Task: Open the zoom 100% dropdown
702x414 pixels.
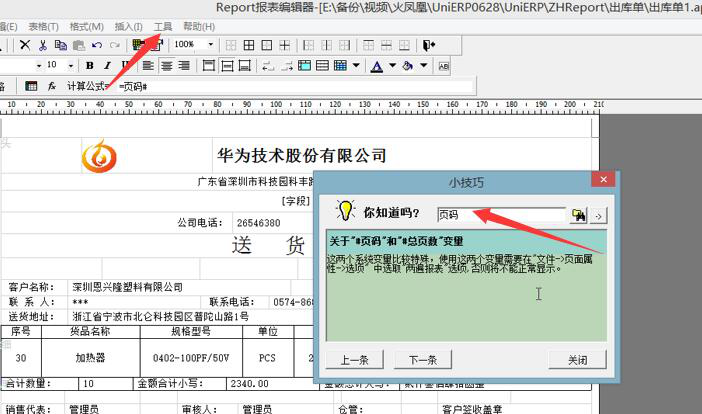Action: [210, 44]
